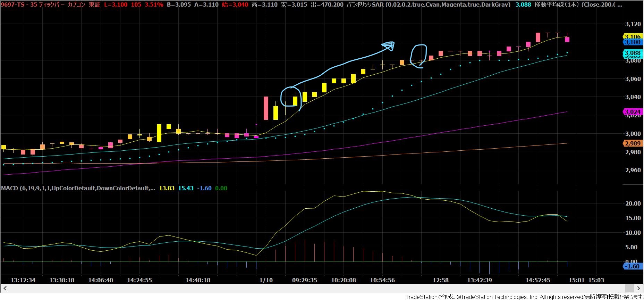Click the '09:29:35' time axis label

[x=305, y=280]
